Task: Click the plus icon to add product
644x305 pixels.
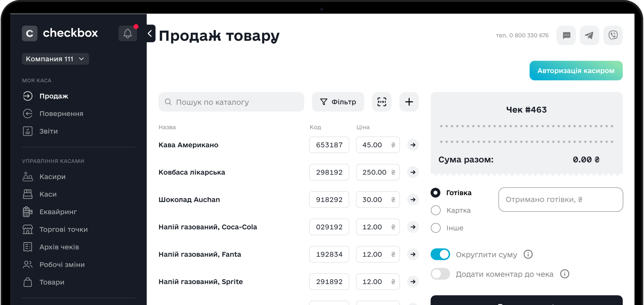Action: (409, 102)
